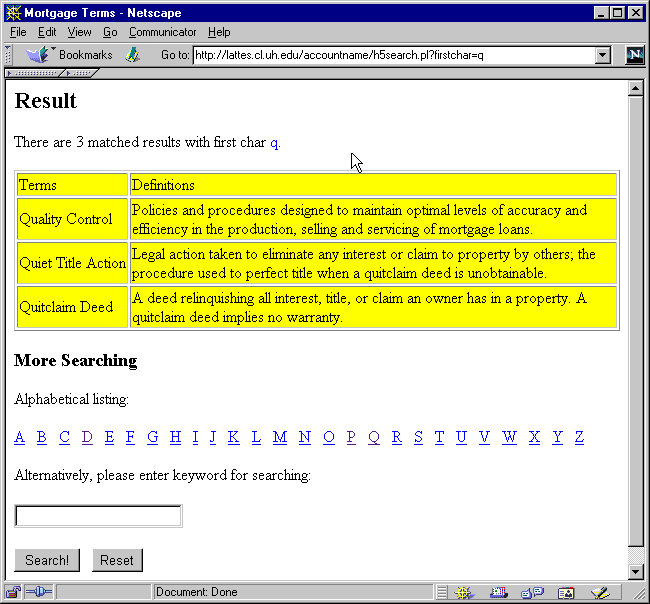
Task: Click the Netscape title bar logo
Action: [13, 13]
